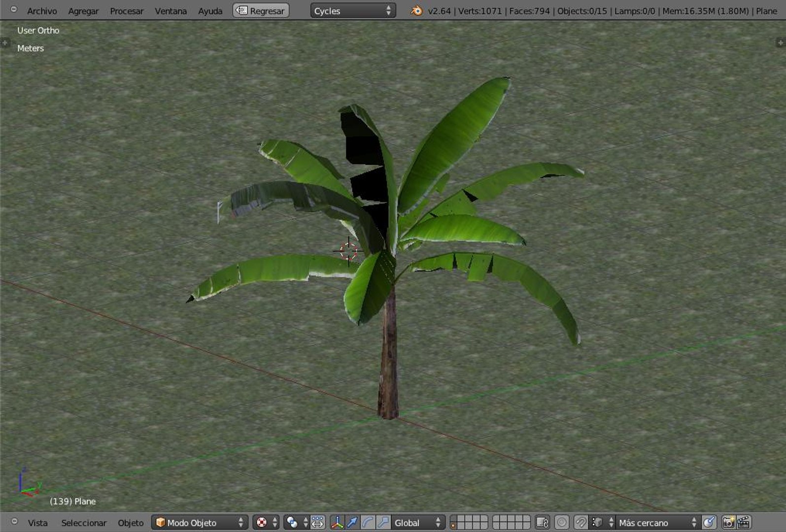Open the viewport shading selector
Viewport: 786px width, 532px height.
point(266,523)
